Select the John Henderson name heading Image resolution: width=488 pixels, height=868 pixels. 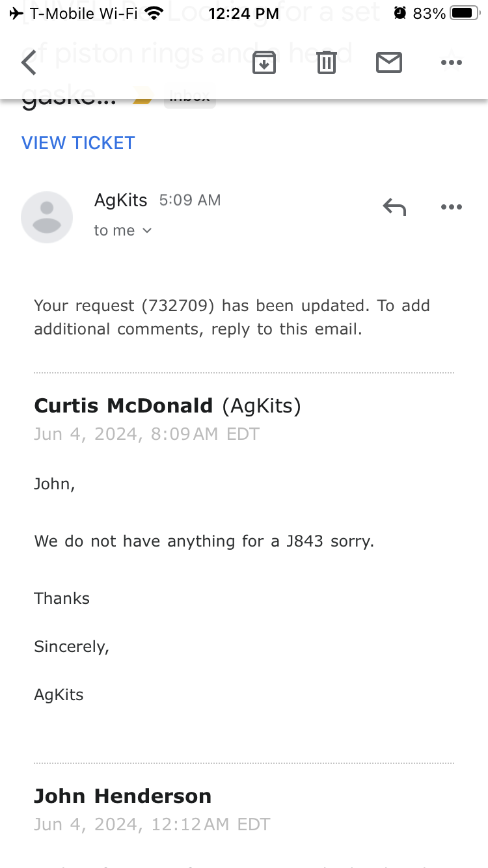(x=122, y=796)
